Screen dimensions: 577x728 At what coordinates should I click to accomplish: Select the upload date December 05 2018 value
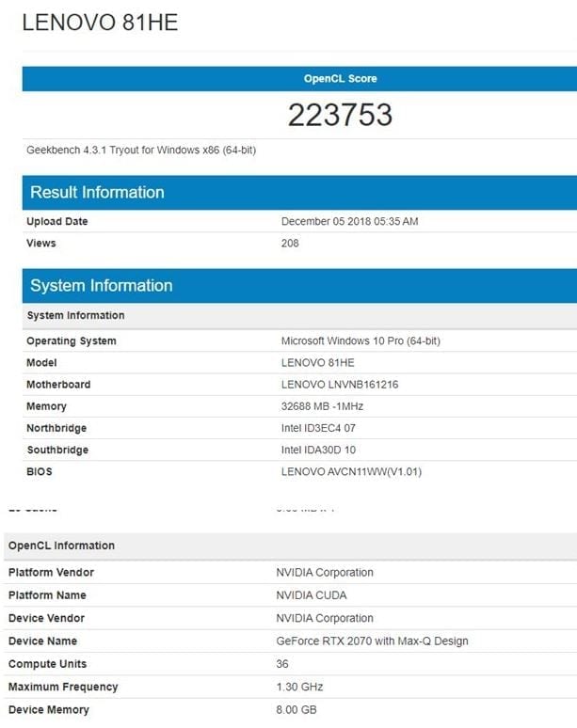(x=349, y=222)
